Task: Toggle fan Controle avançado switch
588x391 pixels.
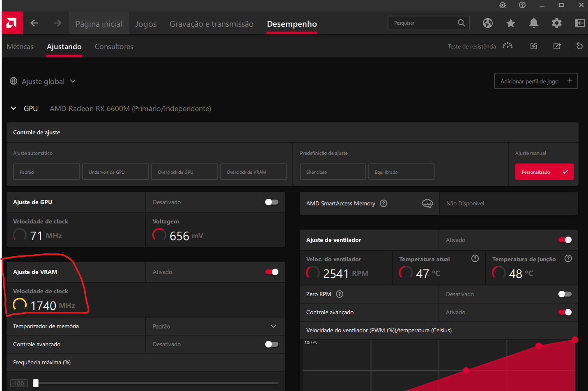Action: [565, 312]
